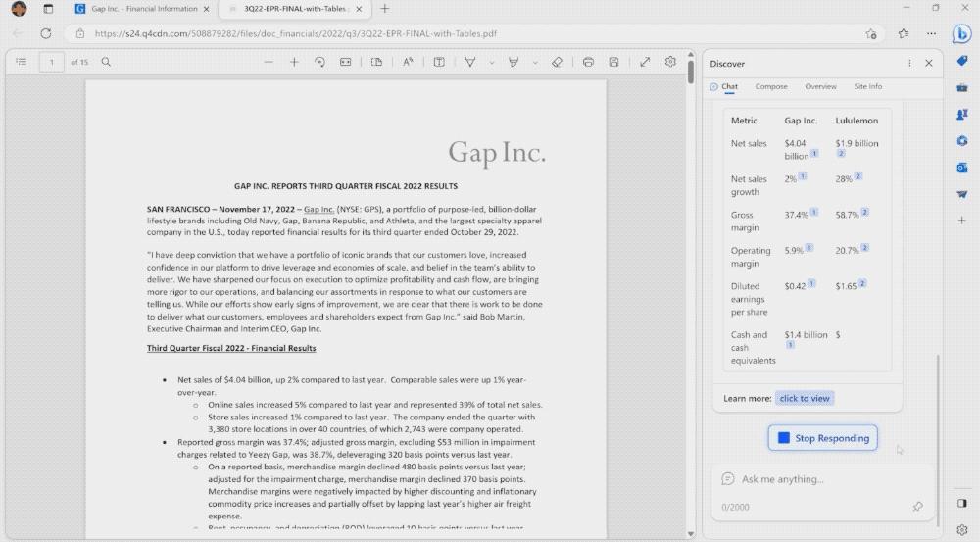Switch to the Compose tab
Screen dimensions: 980x542
tap(771, 86)
